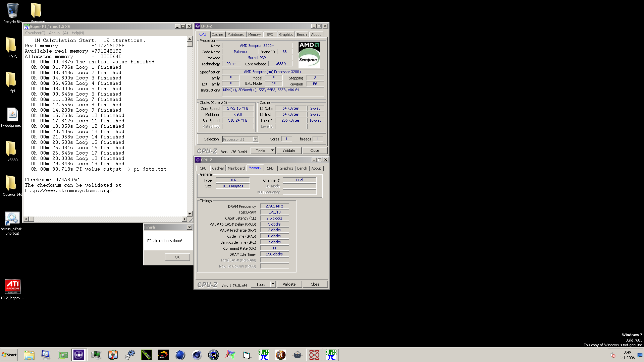This screenshot has height=362, width=644.
Task: Open Help menu in Super PI
Action: point(78,33)
